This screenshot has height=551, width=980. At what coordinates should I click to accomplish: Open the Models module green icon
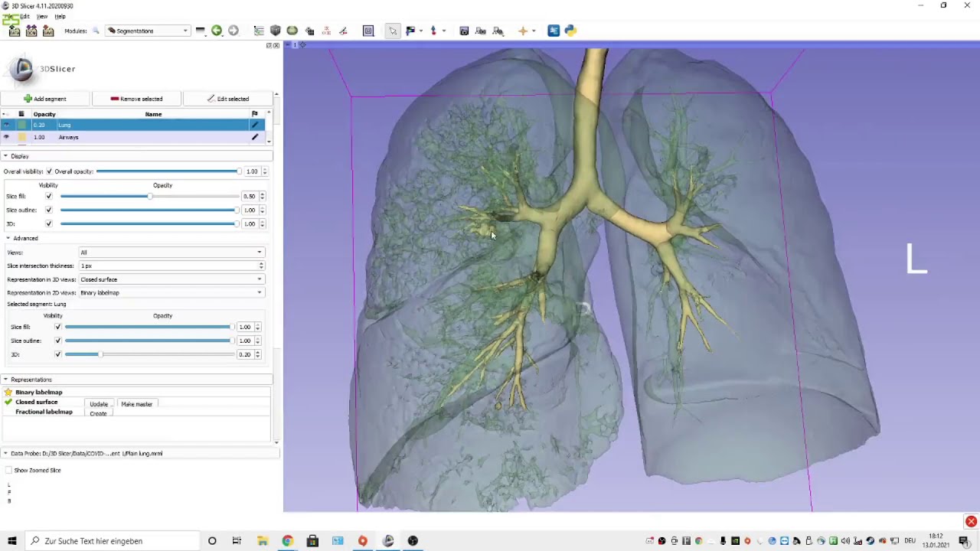(x=292, y=31)
